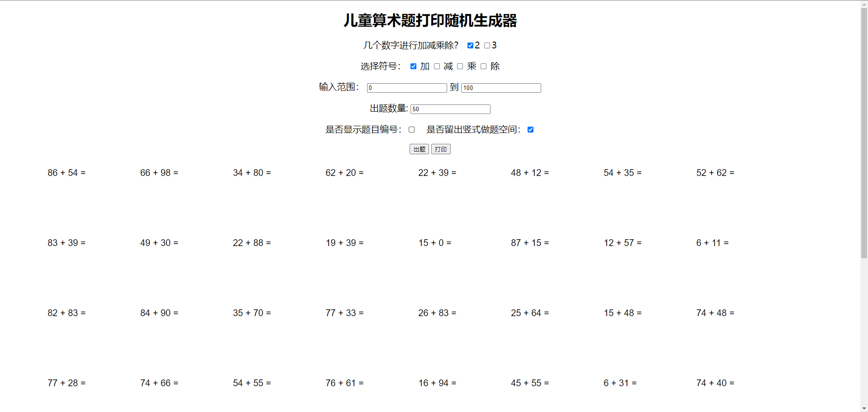Click the problem 49 + 30 =
The width and height of the screenshot is (868, 412).
159,243
